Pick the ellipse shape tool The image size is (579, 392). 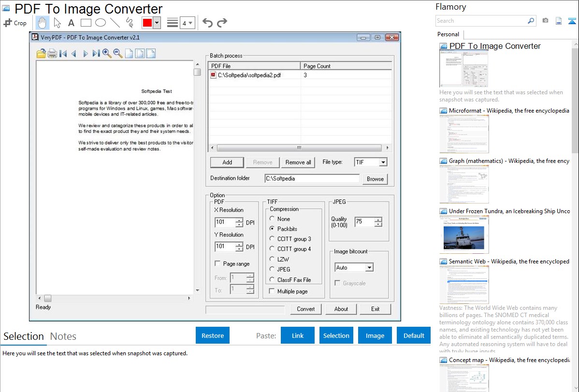(x=100, y=23)
